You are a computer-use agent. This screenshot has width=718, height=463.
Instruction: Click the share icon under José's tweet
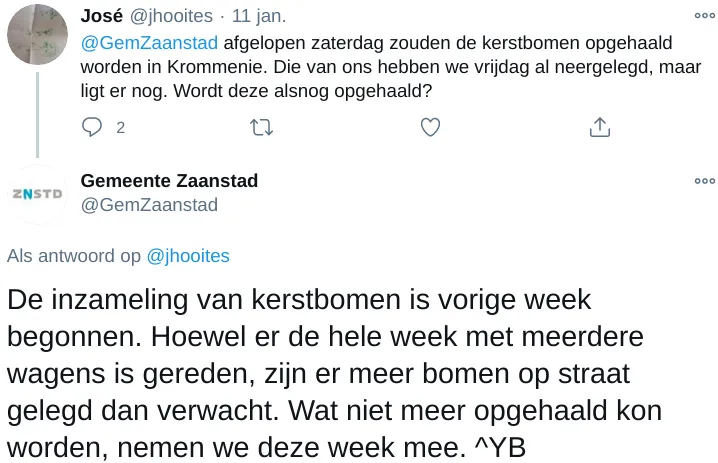[x=599, y=127]
